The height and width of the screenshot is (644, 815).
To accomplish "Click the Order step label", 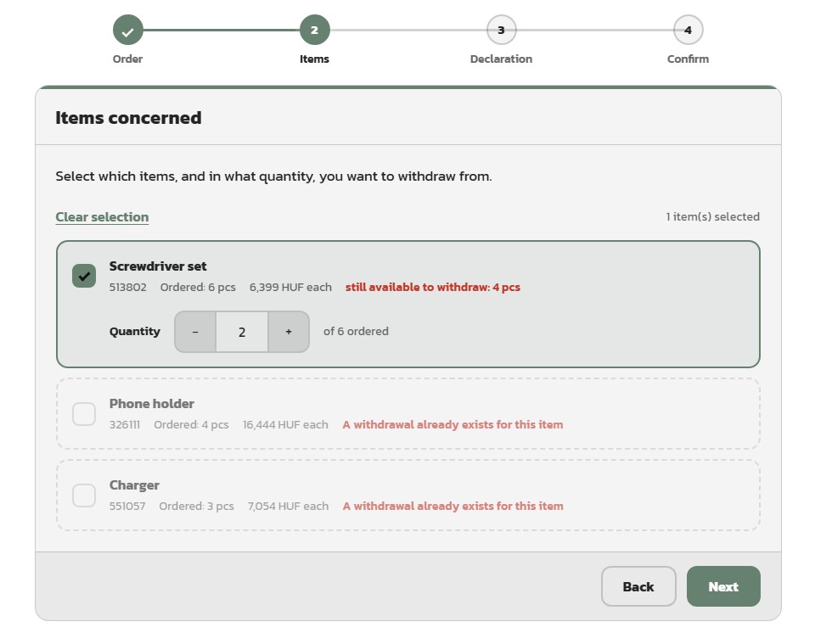I will pos(127,59).
